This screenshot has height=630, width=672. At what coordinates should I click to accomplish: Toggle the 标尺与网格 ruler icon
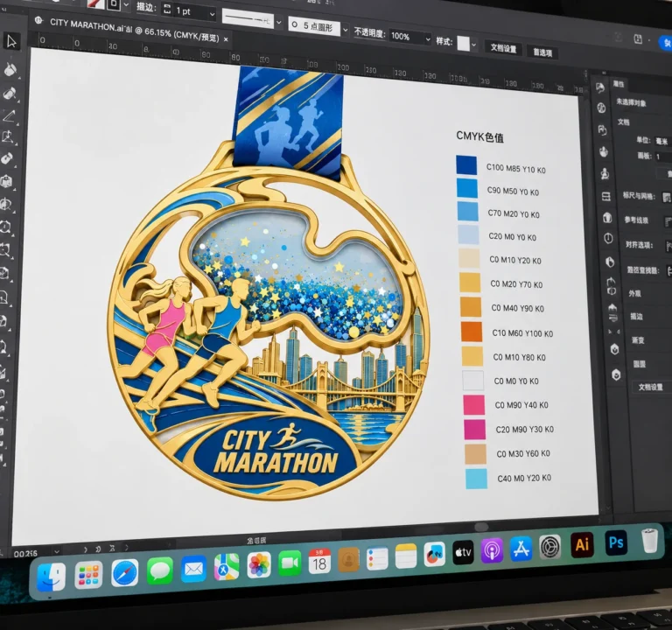[x=667, y=198]
